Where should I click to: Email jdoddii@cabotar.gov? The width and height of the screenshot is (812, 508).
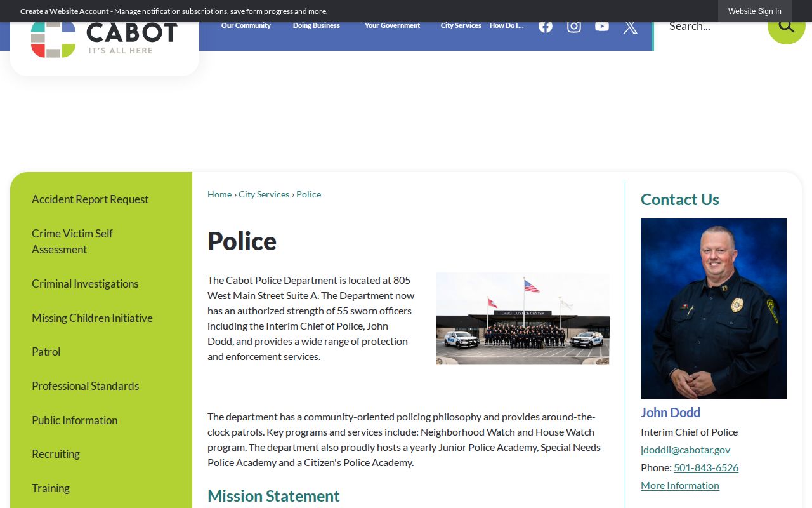(x=685, y=450)
